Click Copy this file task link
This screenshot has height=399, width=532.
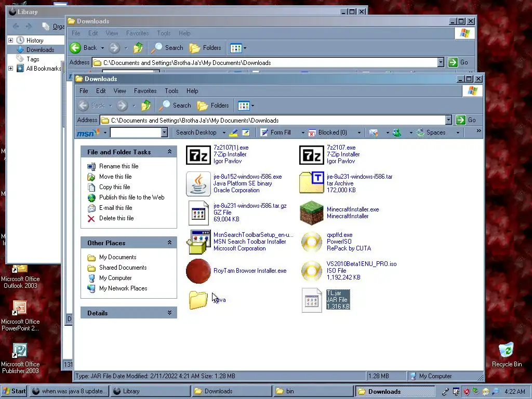click(115, 187)
